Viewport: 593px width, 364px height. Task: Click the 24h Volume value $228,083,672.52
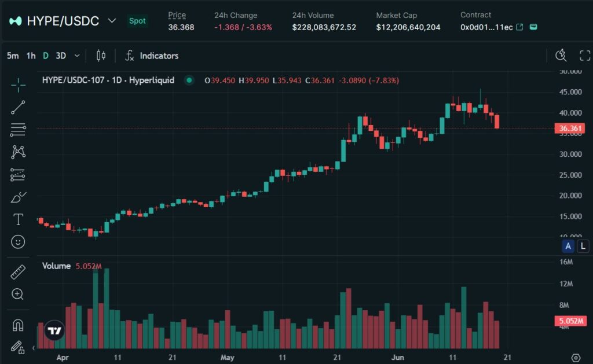click(x=324, y=27)
